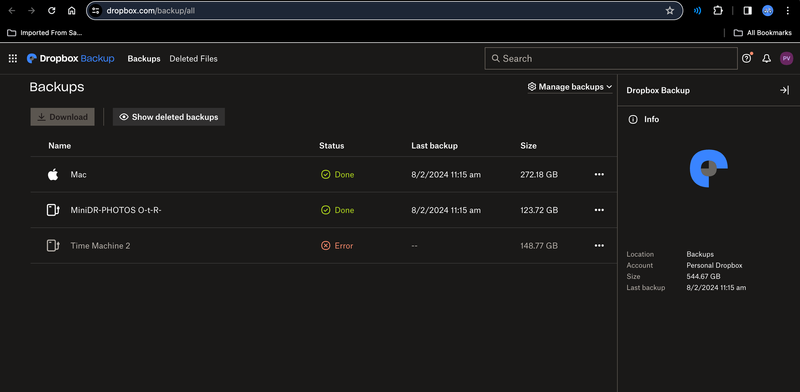Sort by the Status column header
The height and width of the screenshot is (392, 800).
pyautogui.click(x=332, y=145)
